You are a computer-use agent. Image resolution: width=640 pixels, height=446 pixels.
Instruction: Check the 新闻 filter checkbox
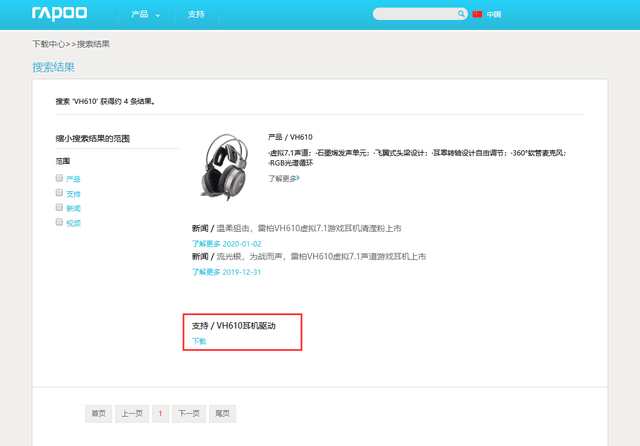point(59,207)
